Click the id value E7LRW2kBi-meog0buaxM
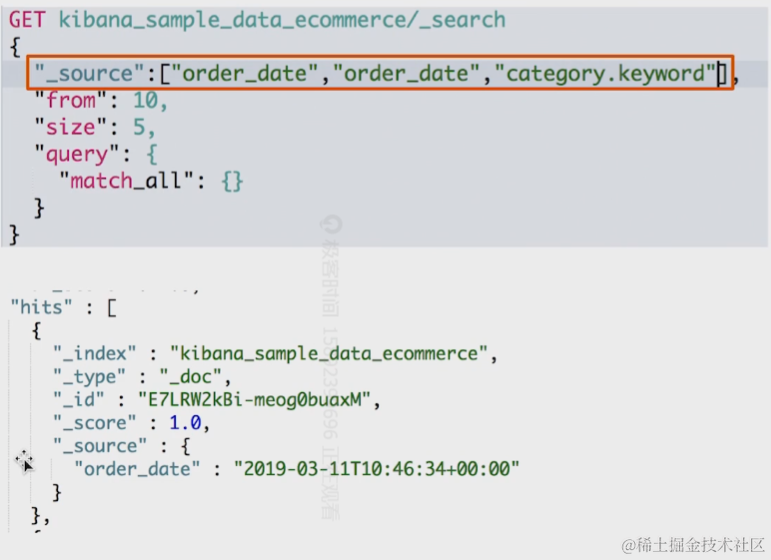Viewport: 771px width, 560px height. (254, 400)
